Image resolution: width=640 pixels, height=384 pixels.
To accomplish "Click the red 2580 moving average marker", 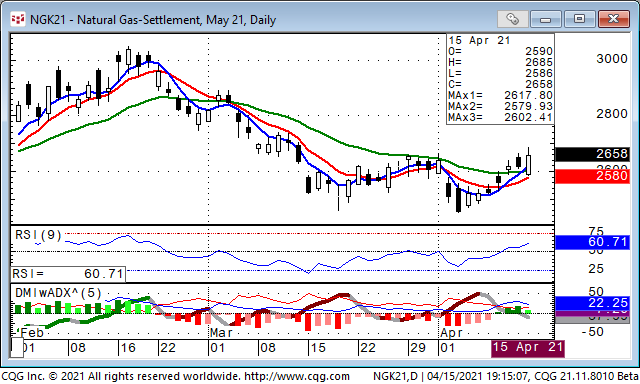I will click(x=592, y=176).
